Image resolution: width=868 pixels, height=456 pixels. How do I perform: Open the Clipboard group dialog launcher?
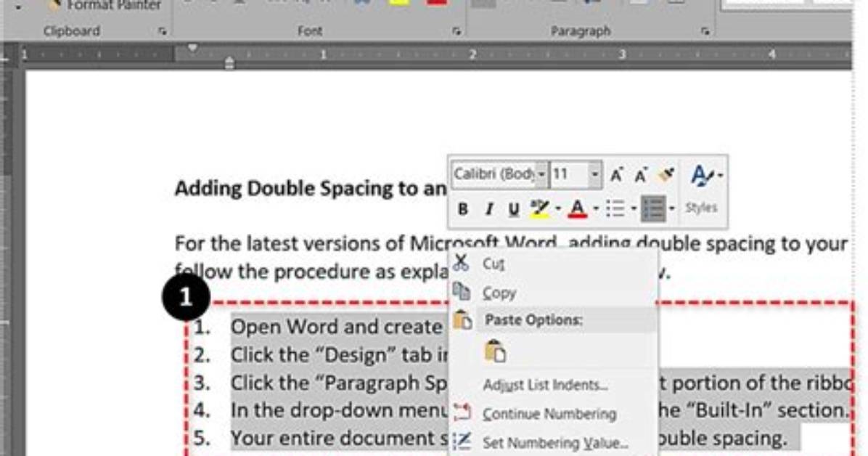coord(162,31)
